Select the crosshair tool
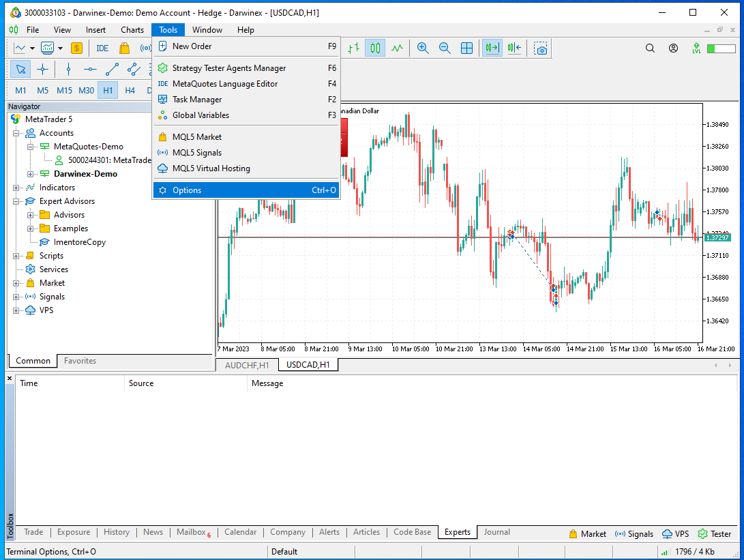This screenshot has height=560, width=744. pyautogui.click(x=43, y=70)
